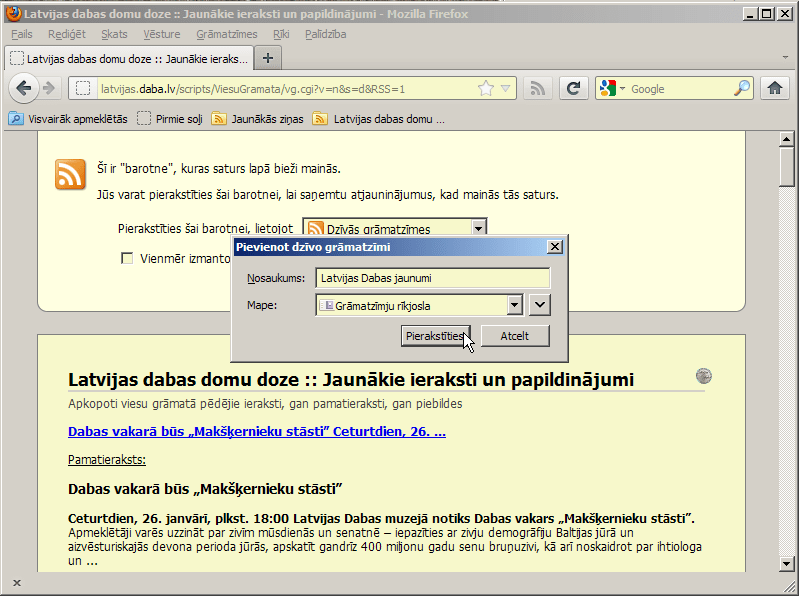Reload the page with the refresh icon
Image resolution: width=799 pixels, height=596 pixels.
(574, 89)
